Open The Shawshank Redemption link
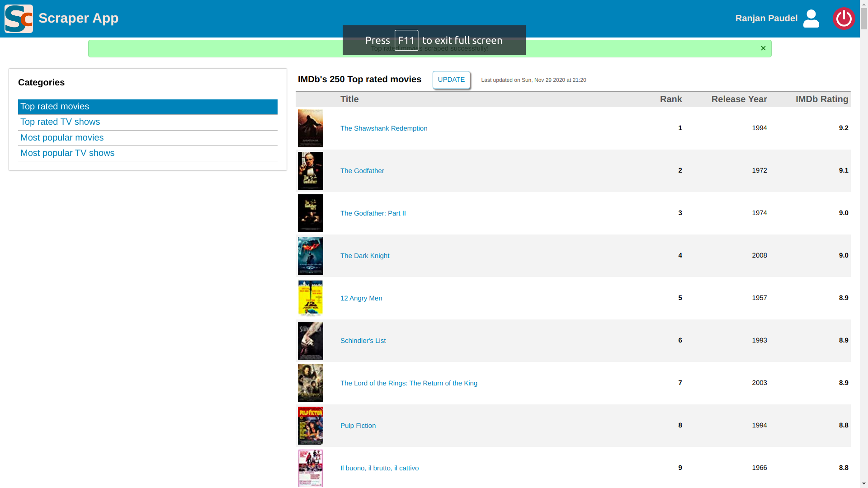 [383, 128]
